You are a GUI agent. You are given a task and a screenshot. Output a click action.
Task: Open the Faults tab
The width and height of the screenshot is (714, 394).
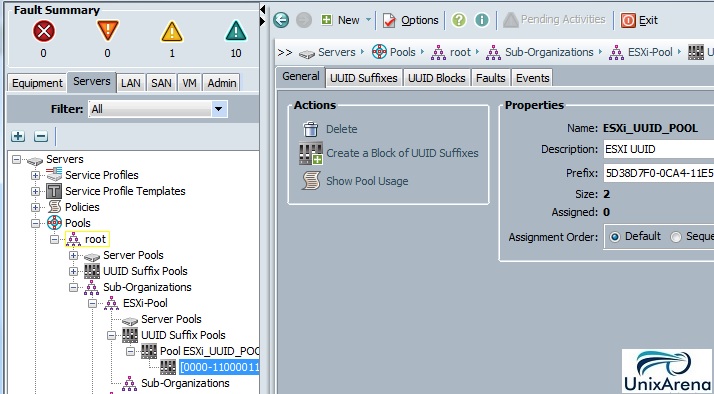pos(491,78)
